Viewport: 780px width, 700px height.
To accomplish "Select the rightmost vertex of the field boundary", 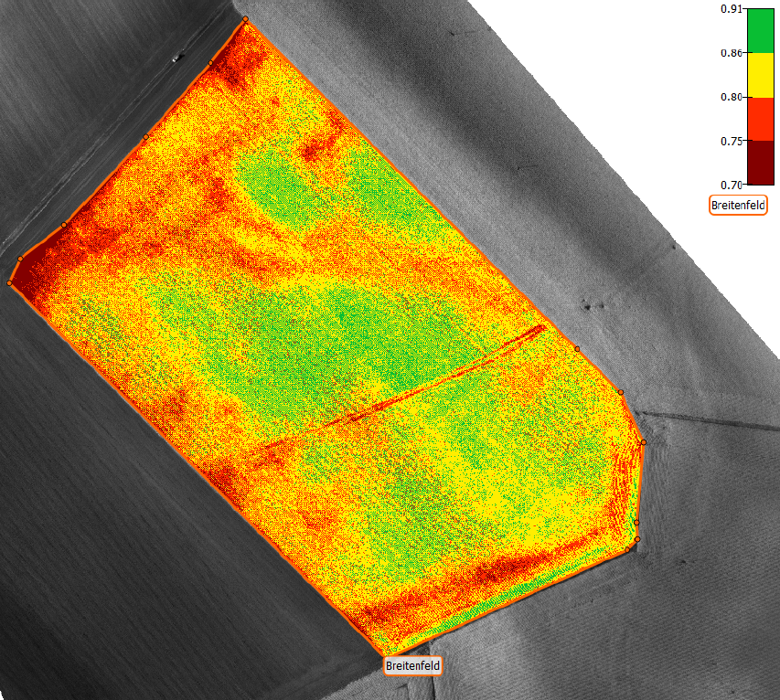I will [643, 442].
